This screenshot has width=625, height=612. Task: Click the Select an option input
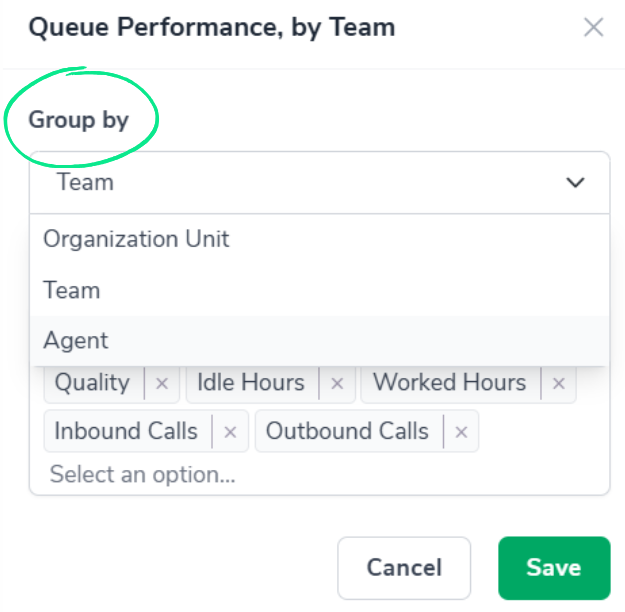(x=143, y=474)
